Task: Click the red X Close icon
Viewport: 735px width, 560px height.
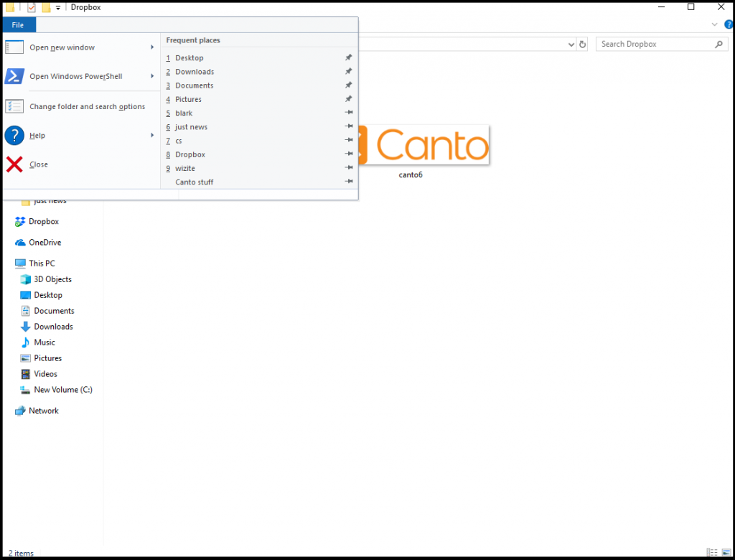Action: (x=14, y=164)
